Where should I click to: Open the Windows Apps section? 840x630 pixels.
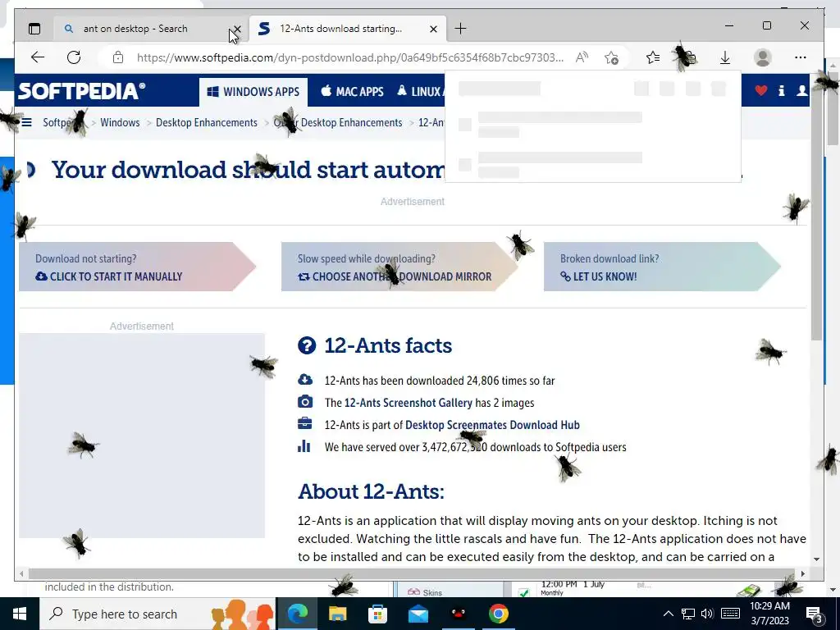pyautogui.click(x=253, y=92)
